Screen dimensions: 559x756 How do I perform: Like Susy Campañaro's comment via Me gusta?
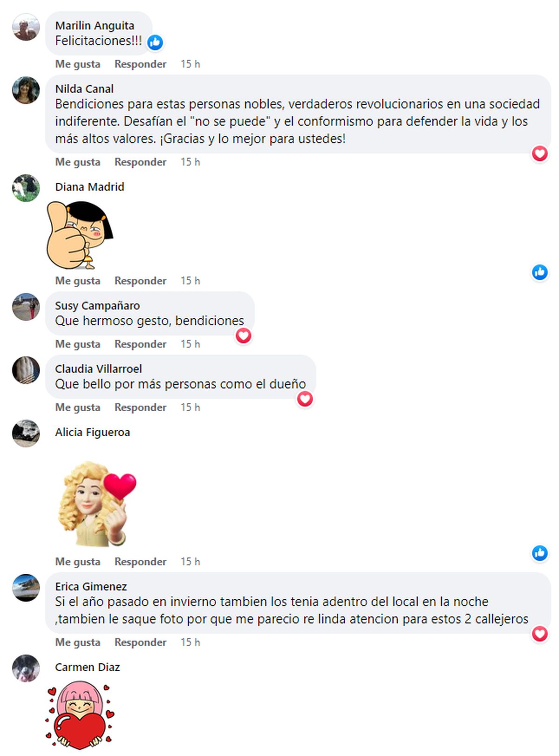78,344
